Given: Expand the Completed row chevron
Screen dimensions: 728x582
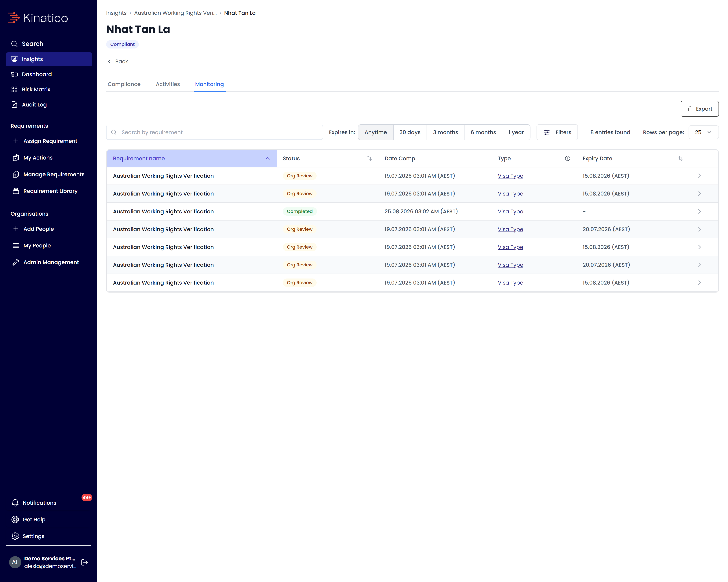Looking at the screenshot, I should (699, 212).
